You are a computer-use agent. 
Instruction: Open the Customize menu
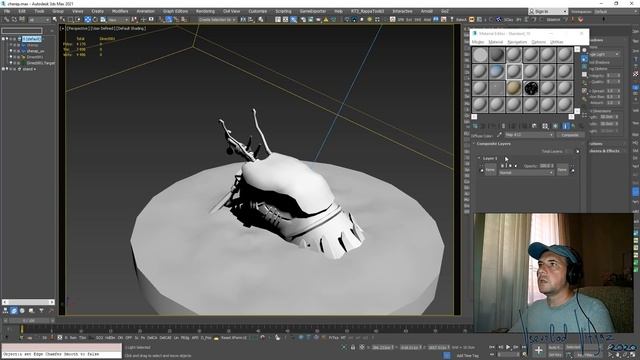(x=258, y=11)
